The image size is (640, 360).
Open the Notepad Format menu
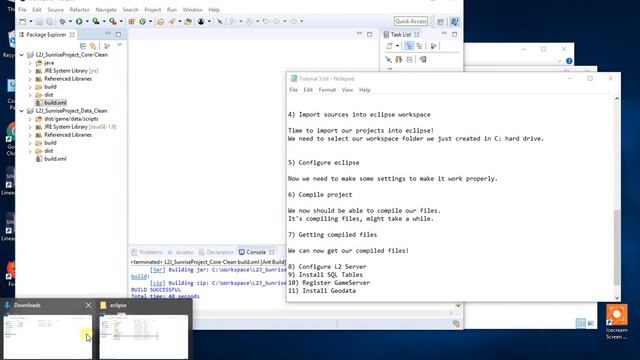pos(327,90)
